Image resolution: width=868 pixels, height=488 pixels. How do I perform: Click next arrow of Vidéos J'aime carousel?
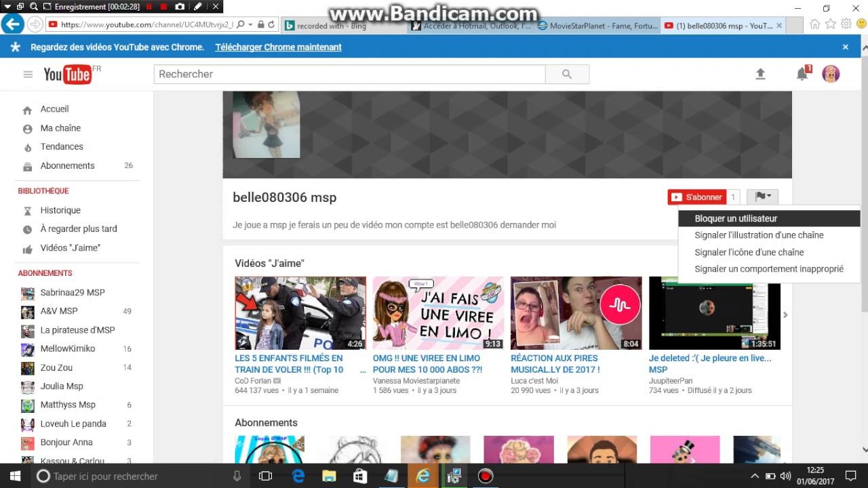coord(785,314)
